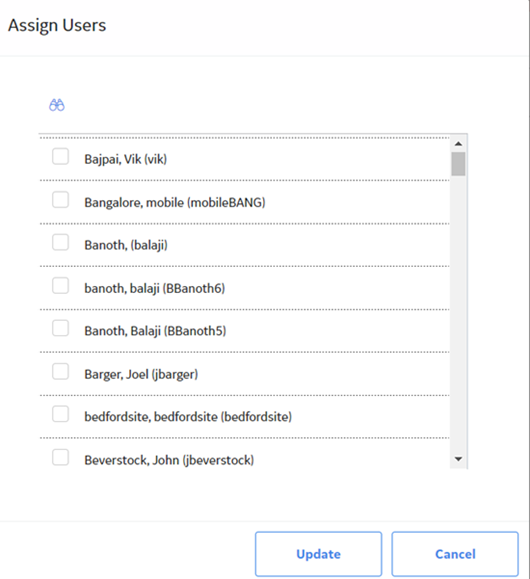
Task: Check Banoth, Balaji (BBanoth5) user
Action: (x=60, y=328)
